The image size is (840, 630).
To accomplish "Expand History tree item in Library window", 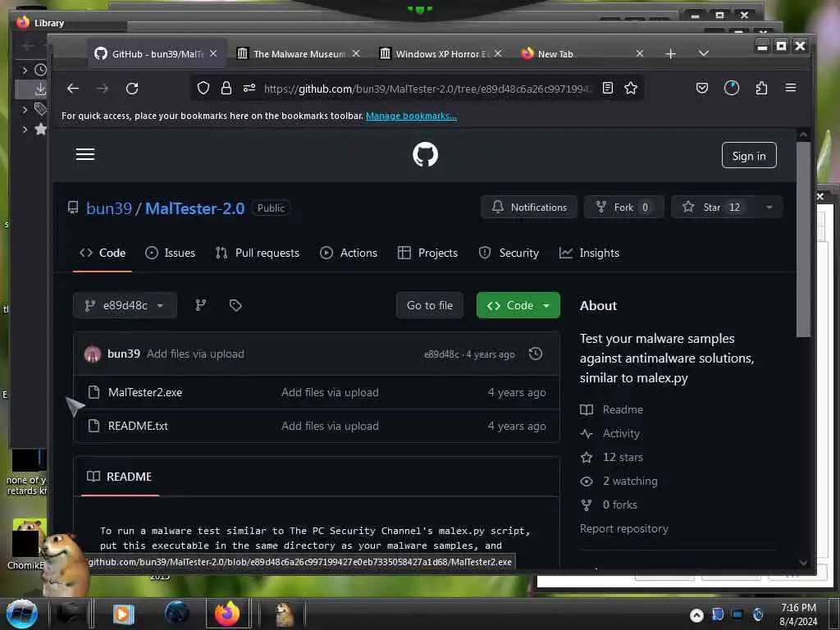I will (x=25, y=70).
